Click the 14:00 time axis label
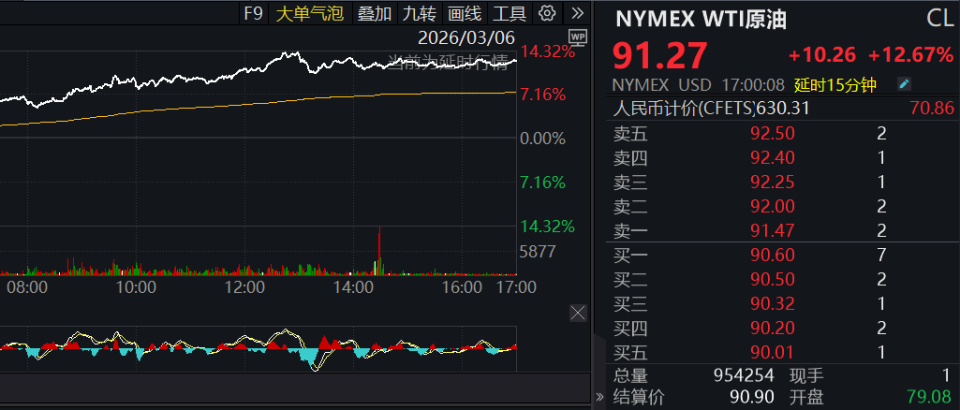Screen dimensions: 960x410 pos(353,287)
